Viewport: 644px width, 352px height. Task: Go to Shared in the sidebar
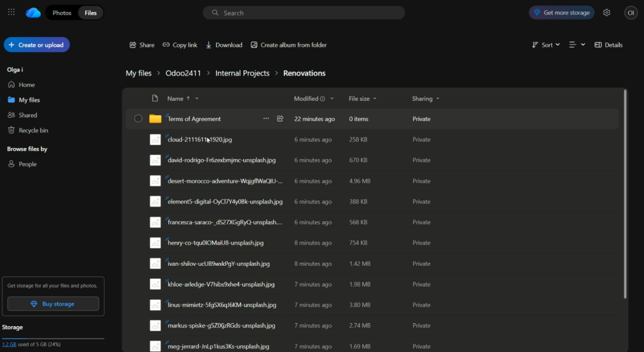coord(28,115)
